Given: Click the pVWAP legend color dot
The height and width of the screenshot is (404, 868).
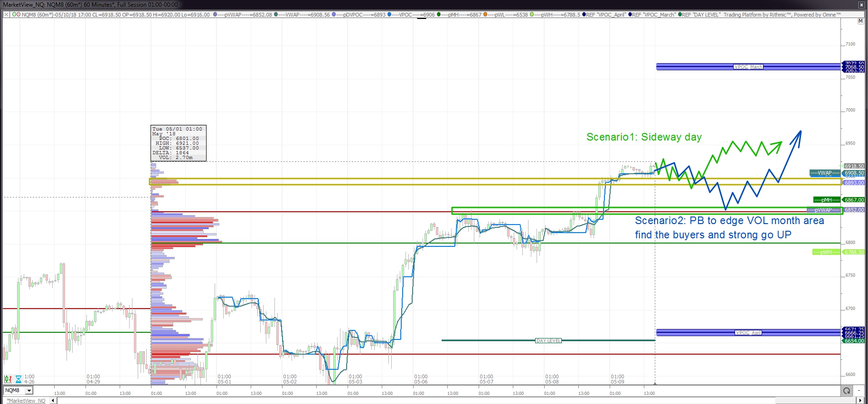Looking at the screenshot, I should point(215,15).
